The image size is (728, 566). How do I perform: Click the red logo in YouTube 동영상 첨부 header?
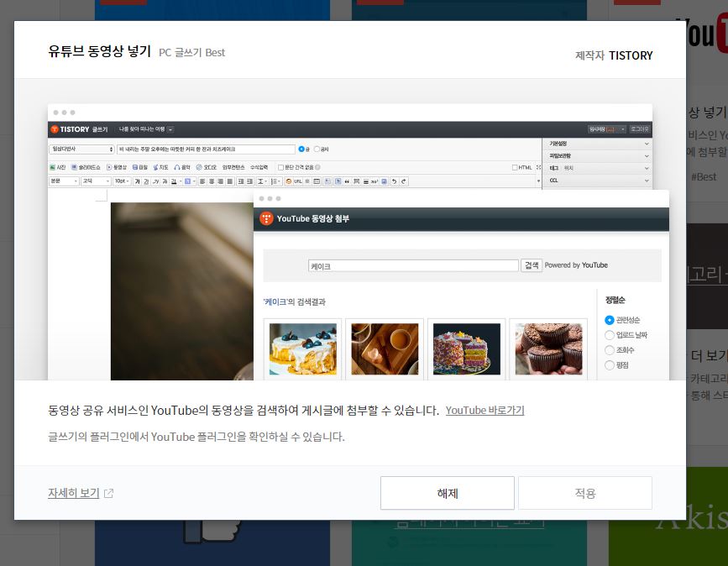coord(266,218)
